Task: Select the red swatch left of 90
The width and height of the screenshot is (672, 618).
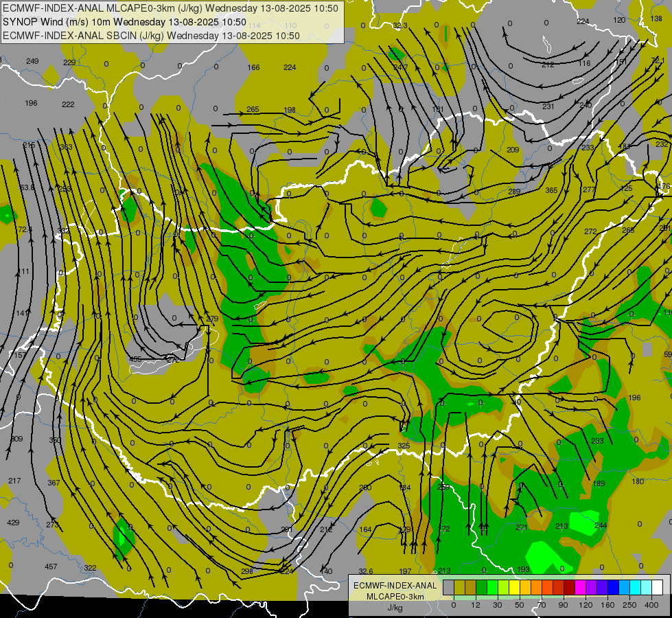Action: 559,587
